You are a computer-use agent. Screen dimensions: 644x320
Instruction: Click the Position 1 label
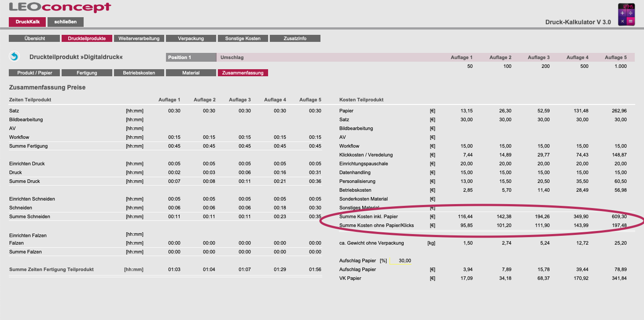point(191,57)
